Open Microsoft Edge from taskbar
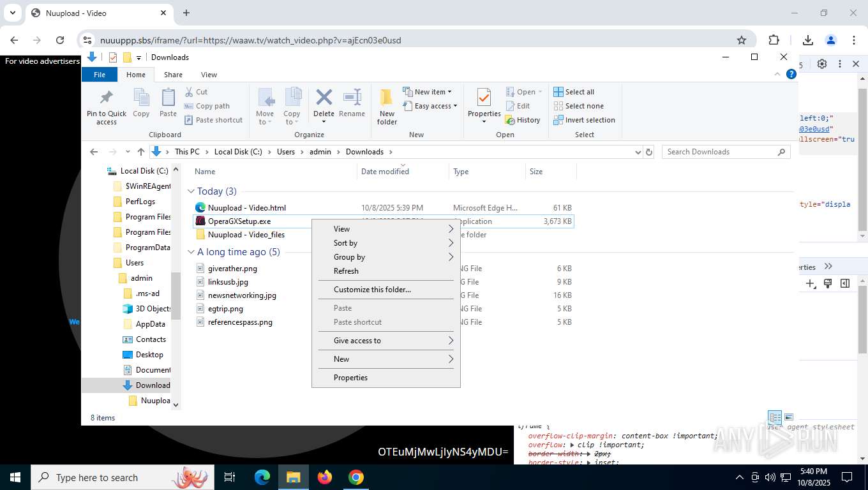 pos(262,477)
